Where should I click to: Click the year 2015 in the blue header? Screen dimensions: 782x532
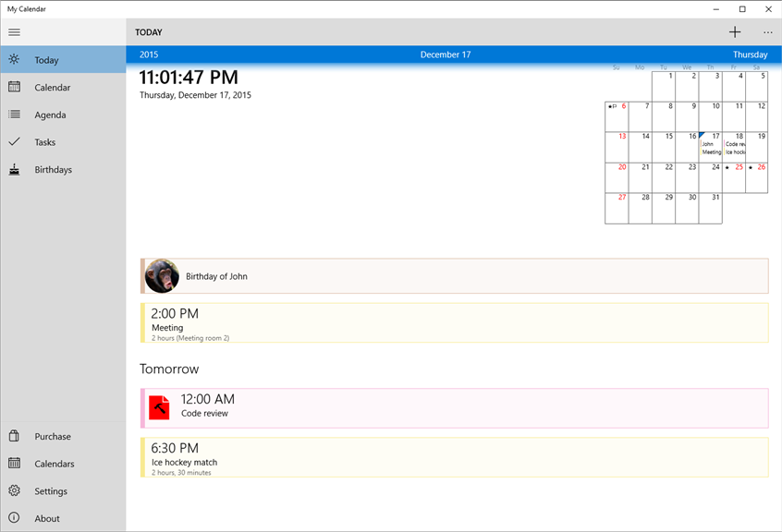point(148,54)
